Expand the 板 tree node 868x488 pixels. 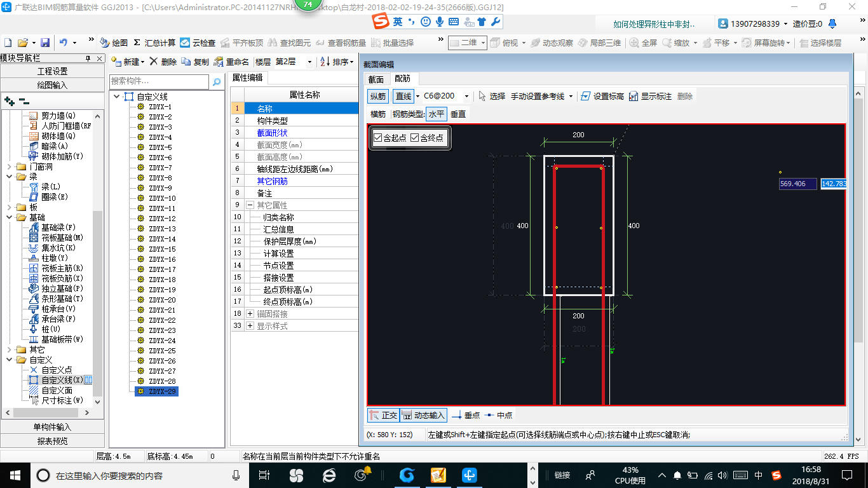pos(9,207)
